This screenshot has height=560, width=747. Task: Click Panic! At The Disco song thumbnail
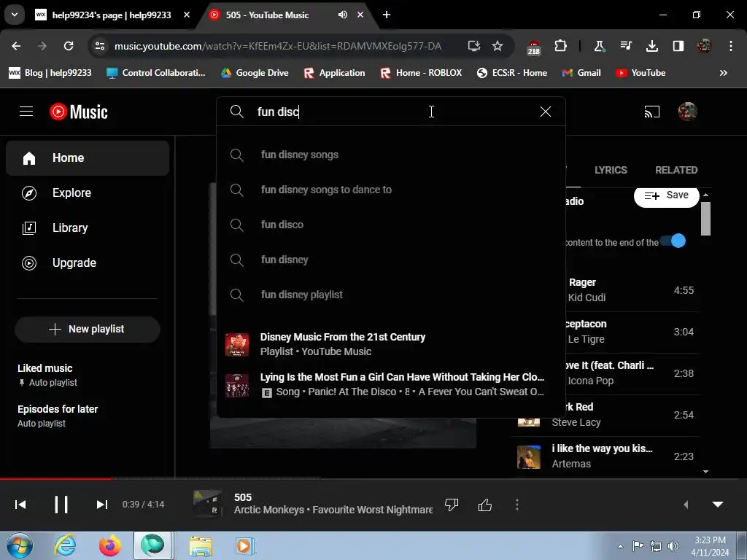[237, 385]
